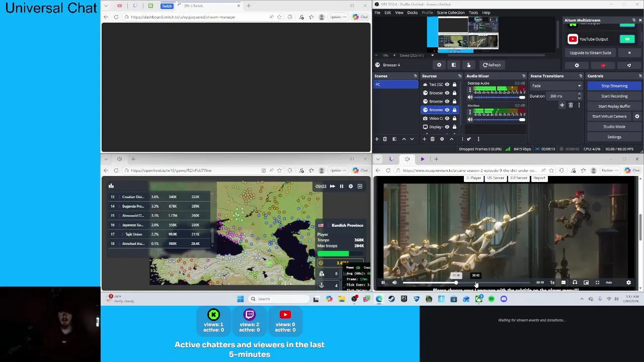Viewport: 644px width, 362px height.
Task: Seek on the video player progress bar
Action: click(466, 283)
